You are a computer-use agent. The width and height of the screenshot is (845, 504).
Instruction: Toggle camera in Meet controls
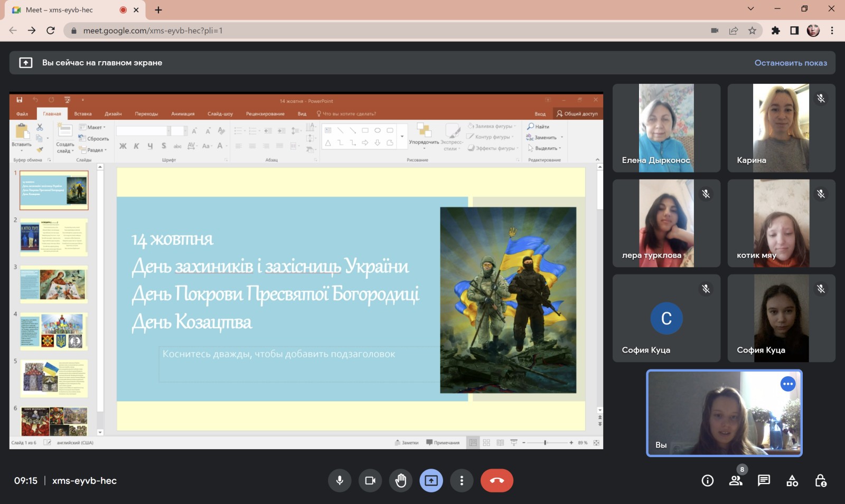click(370, 480)
